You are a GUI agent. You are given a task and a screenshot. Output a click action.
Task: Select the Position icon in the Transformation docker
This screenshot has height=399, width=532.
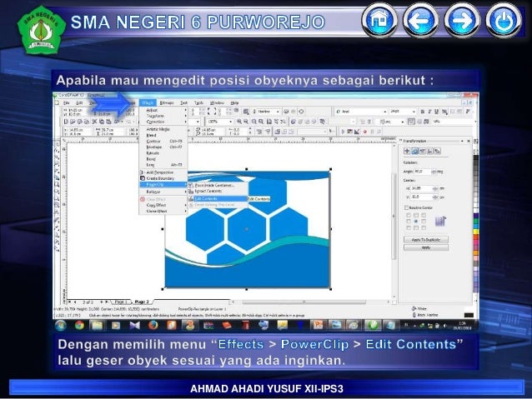407,152
